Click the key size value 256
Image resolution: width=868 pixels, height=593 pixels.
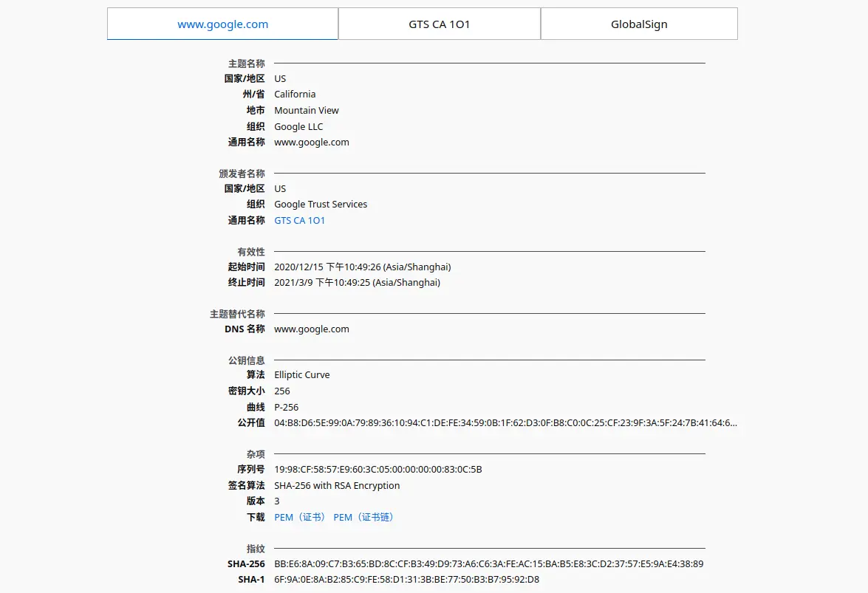[x=281, y=391]
